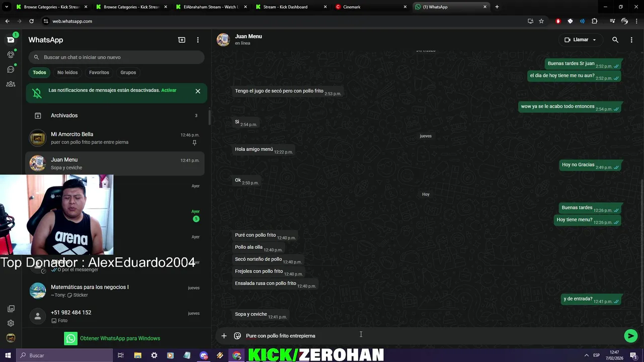The height and width of the screenshot is (362, 644).
Task: Close the Cinemark browser tab
Action: [x=405, y=7]
